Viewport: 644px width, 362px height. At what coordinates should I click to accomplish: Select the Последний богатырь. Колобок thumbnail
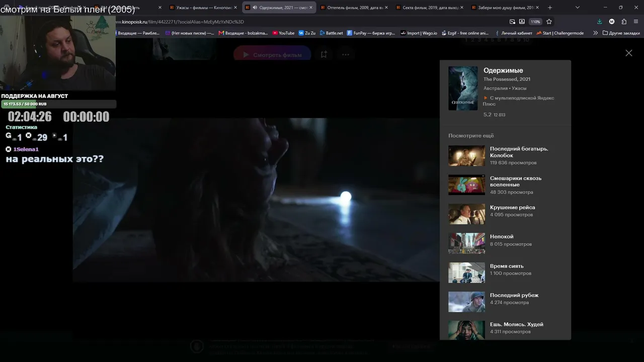pyautogui.click(x=466, y=156)
